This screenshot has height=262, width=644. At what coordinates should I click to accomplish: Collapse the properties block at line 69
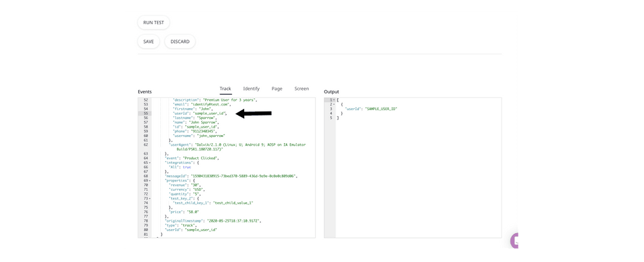coord(150,181)
